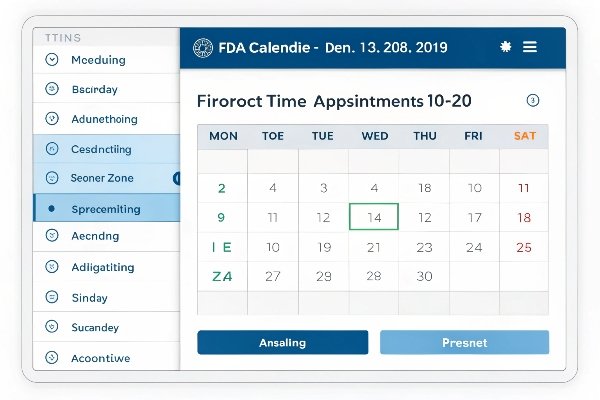Click the icon beside Acoontiwe
This screenshot has height=400, width=600.
tap(52, 358)
